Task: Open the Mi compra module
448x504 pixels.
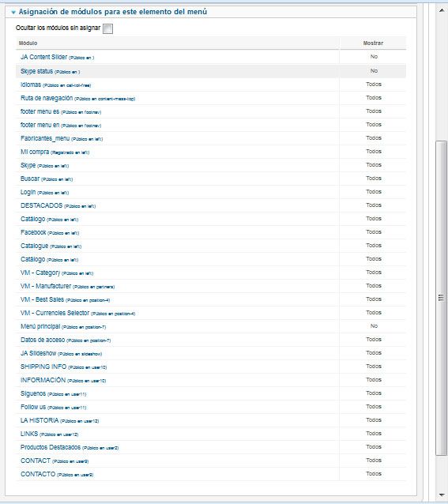Action: (35, 152)
